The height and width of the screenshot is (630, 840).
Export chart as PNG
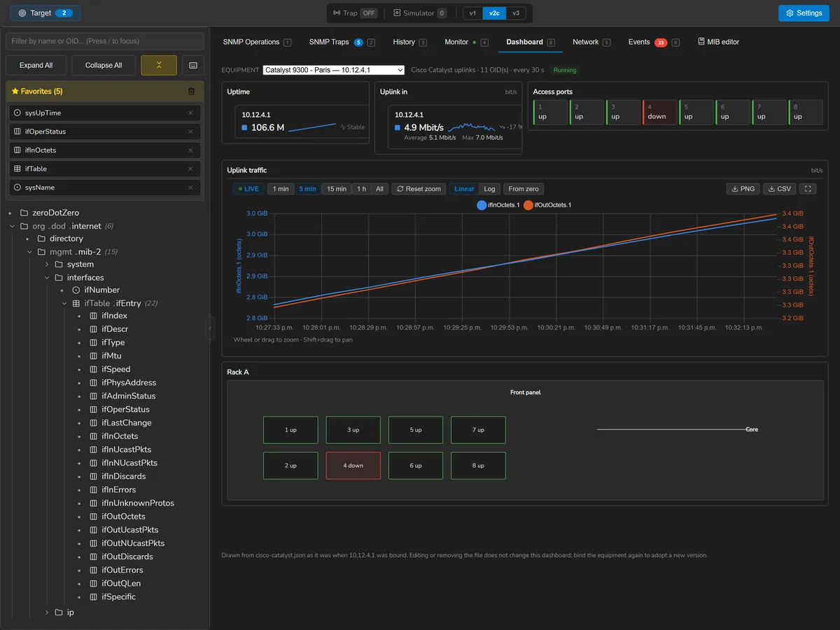point(743,189)
